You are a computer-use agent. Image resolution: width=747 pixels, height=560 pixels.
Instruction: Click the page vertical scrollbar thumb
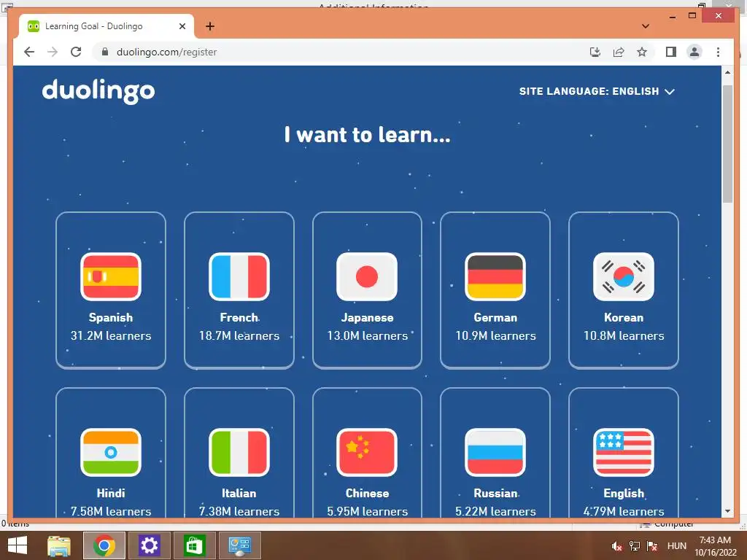tap(727, 144)
